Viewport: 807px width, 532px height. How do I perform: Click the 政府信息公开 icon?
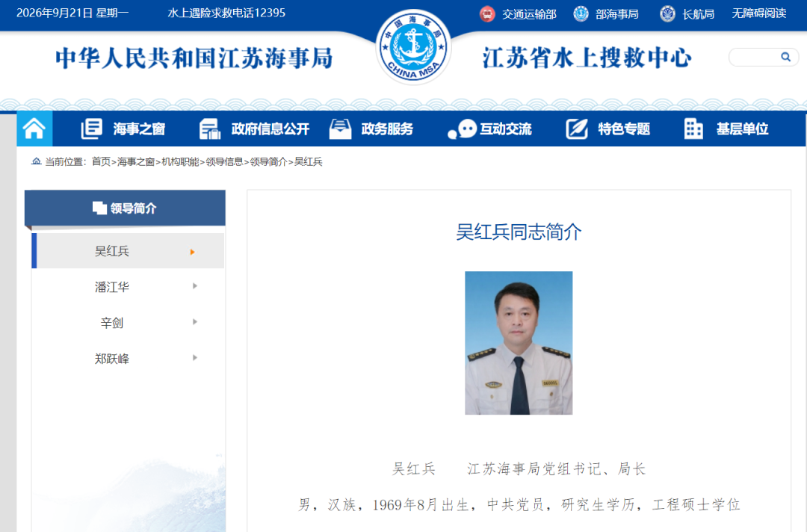[209, 129]
